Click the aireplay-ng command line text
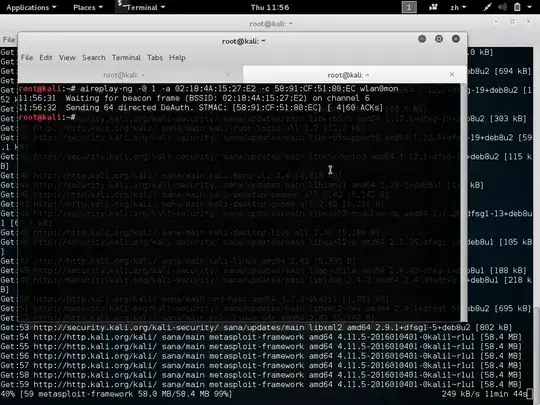Viewport: 540px width, 405px height. click(x=239, y=89)
